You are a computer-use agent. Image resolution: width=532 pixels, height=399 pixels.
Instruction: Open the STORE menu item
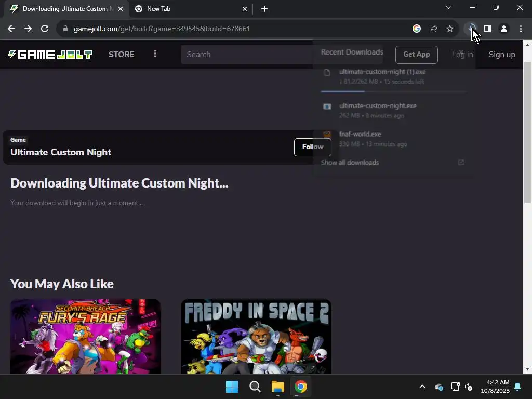(x=122, y=54)
